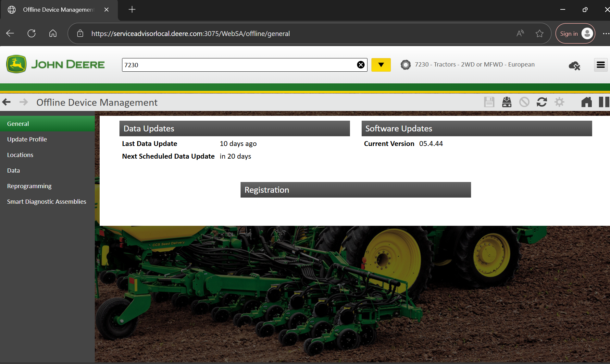
Task: Click the refresh sync arrows icon
Action: click(542, 102)
